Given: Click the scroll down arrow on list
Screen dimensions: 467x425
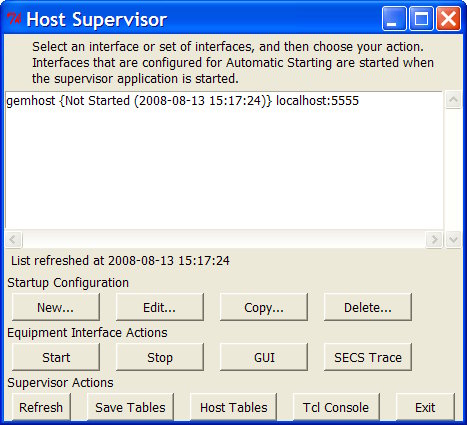Looking at the screenshot, I should click(x=453, y=239).
